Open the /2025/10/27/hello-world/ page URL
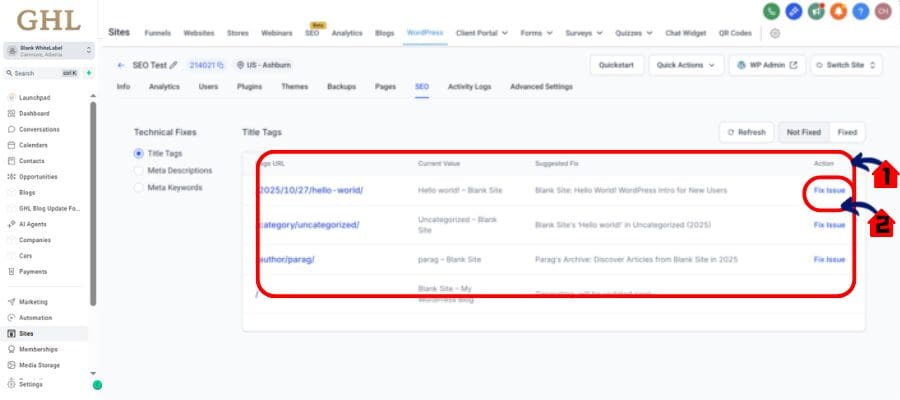Viewport: 900px width, 400px height. tap(309, 191)
